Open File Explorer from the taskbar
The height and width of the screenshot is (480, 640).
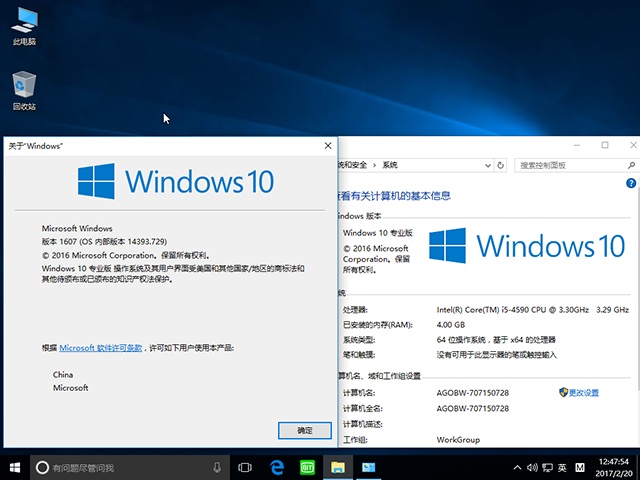[339, 467]
